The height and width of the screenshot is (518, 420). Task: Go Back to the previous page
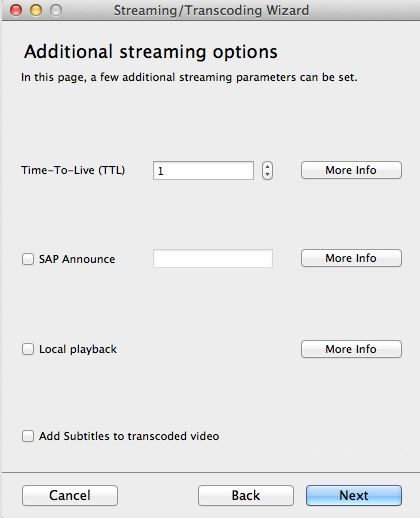pos(246,495)
